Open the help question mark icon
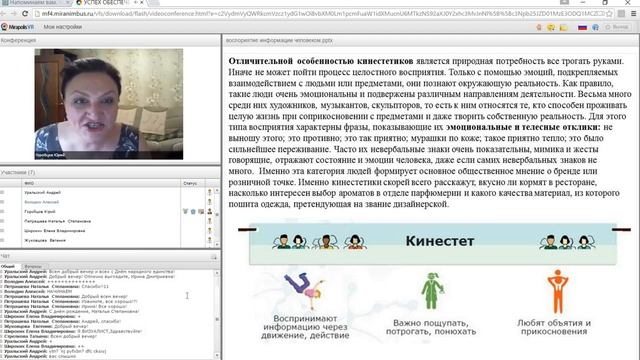Viewport: 640px width, 360px height. coord(596,27)
